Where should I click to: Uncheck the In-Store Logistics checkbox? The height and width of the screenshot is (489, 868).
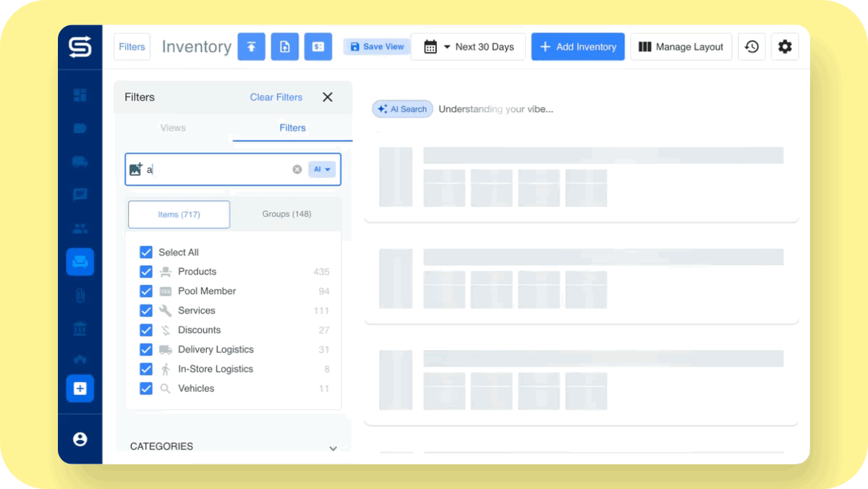tap(146, 370)
